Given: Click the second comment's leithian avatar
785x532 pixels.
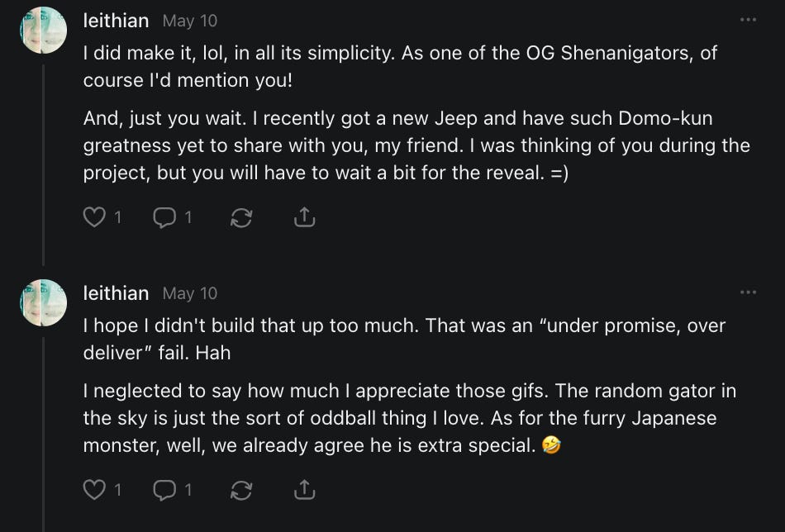Looking at the screenshot, I should (43, 303).
